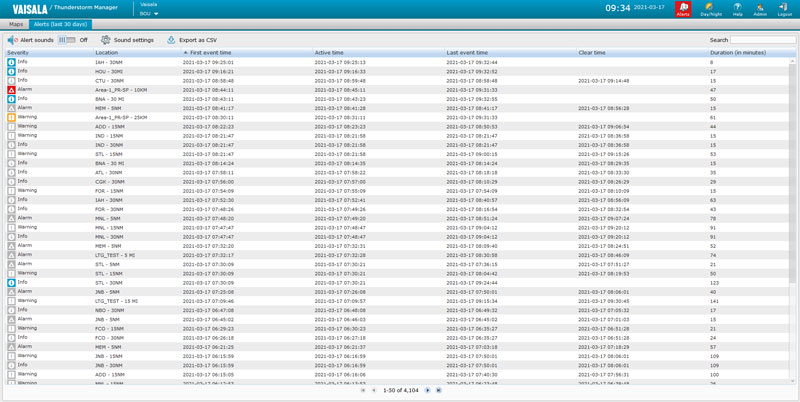Open the Alerts panel in the header
Screen dimensions: 800x402
point(684,9)
